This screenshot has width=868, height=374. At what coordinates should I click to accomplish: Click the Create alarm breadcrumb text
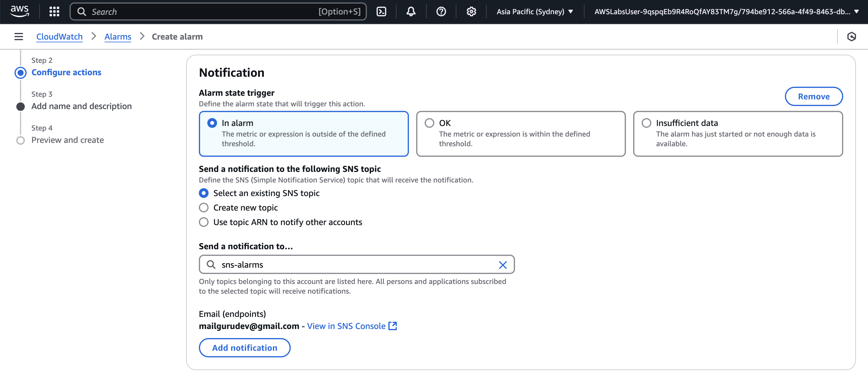tap(177, 36)
